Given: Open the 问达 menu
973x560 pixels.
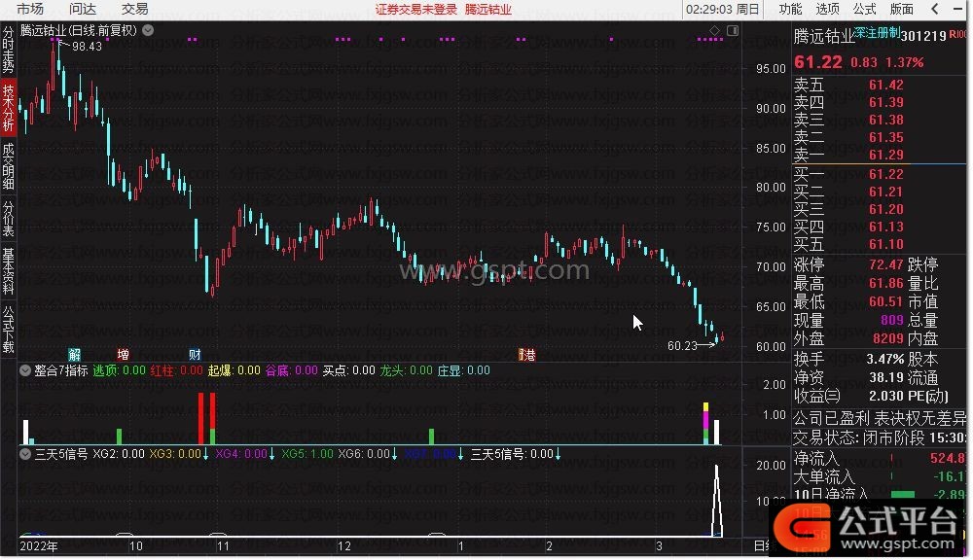Looking at the screenshot, I should 83,9.
